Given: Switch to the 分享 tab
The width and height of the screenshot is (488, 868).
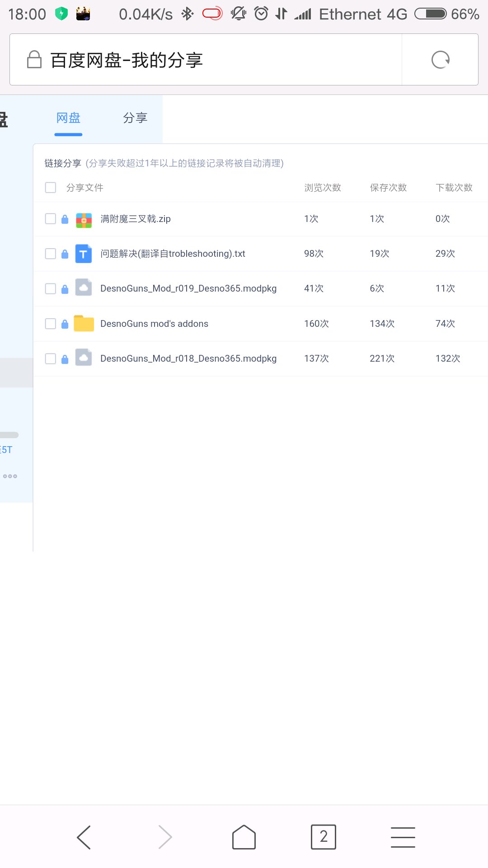Looking at the screenshot, I should [135, 118].
